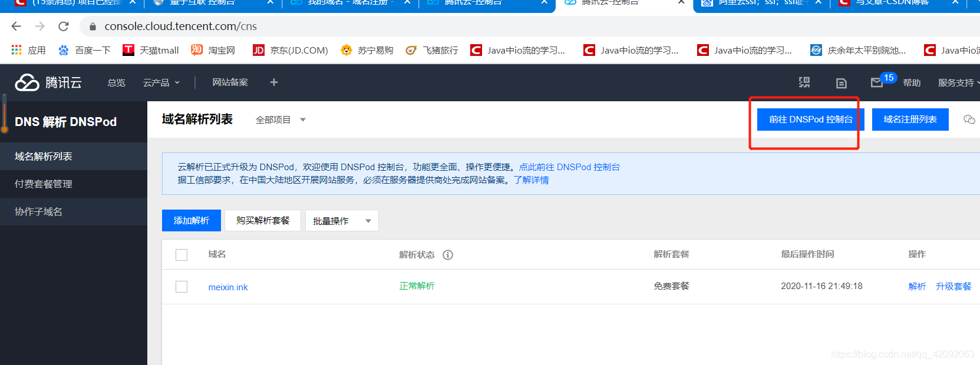Click the 最后操作时间 column header
Screen dimensions: 980x365
coord(807,254)
